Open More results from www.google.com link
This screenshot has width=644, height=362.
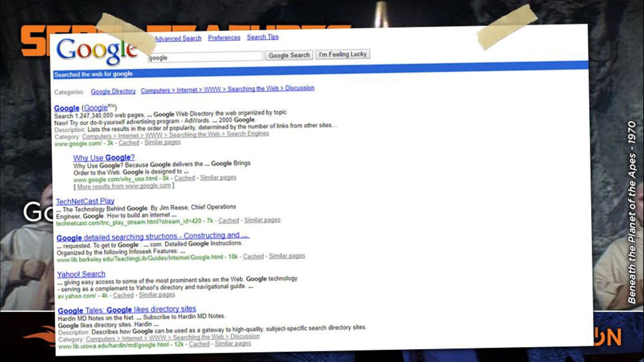(x=124, y=186)
